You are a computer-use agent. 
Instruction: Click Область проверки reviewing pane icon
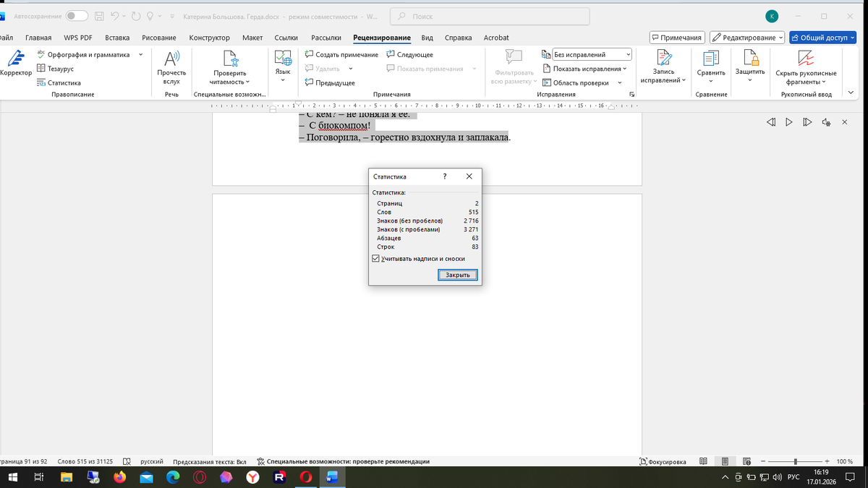(x=547, y=82)
